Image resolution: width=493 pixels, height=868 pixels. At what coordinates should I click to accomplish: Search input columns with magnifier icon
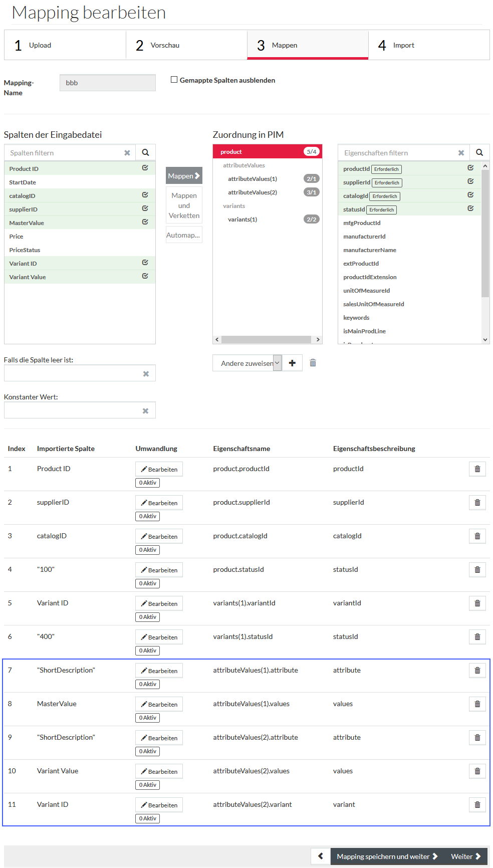145,152
